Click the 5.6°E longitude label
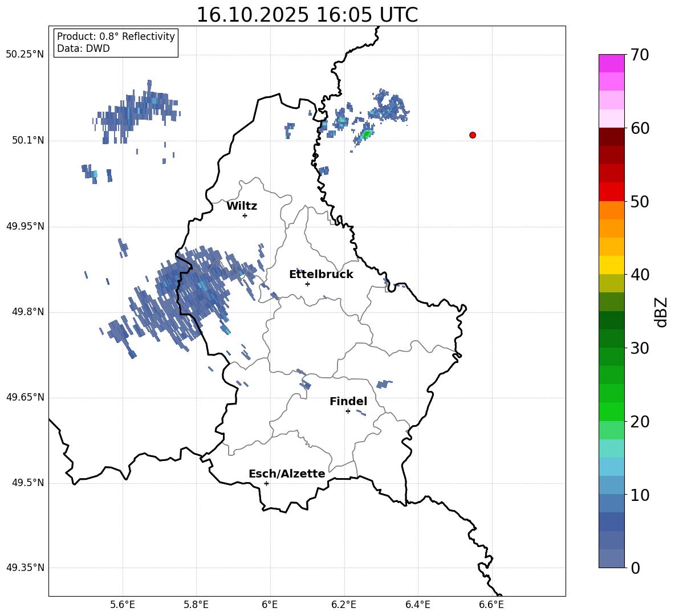The height and width of the screenshot is (616, 675). point(123,605)
